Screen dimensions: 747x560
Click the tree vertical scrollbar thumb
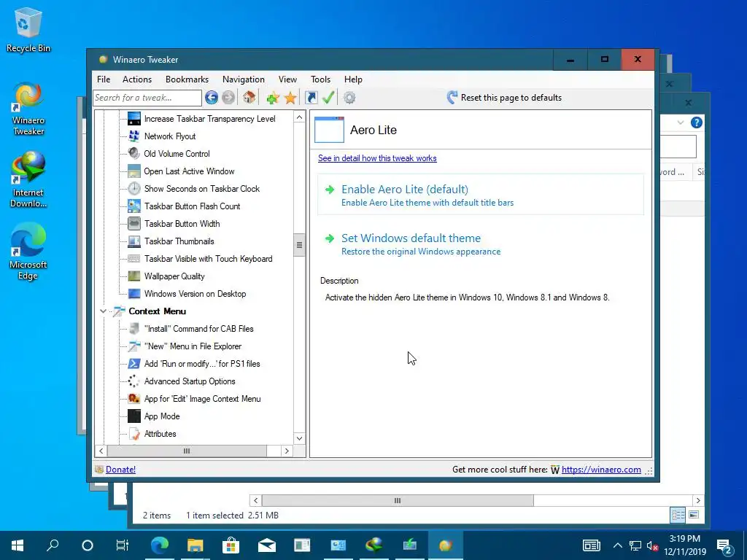click(x=299, y=245)
